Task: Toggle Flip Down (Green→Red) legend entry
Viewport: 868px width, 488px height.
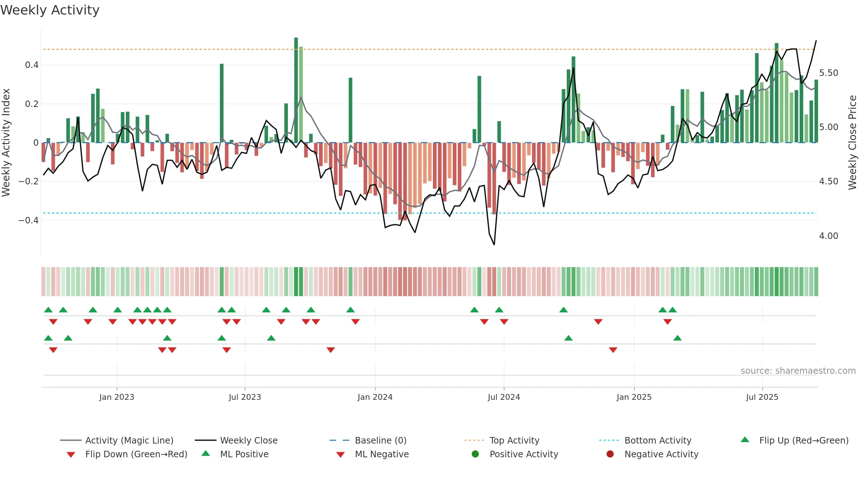Action: coord(127,454)
